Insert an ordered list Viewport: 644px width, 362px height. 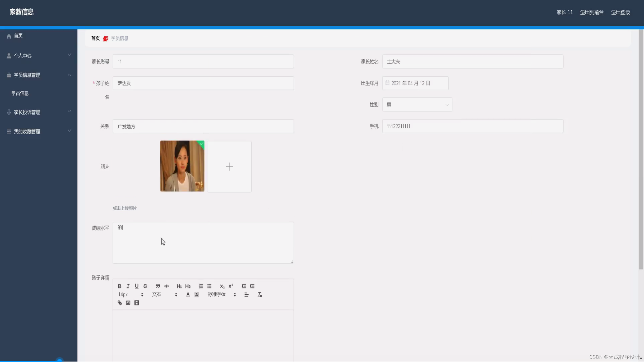(x=201, y=286)
